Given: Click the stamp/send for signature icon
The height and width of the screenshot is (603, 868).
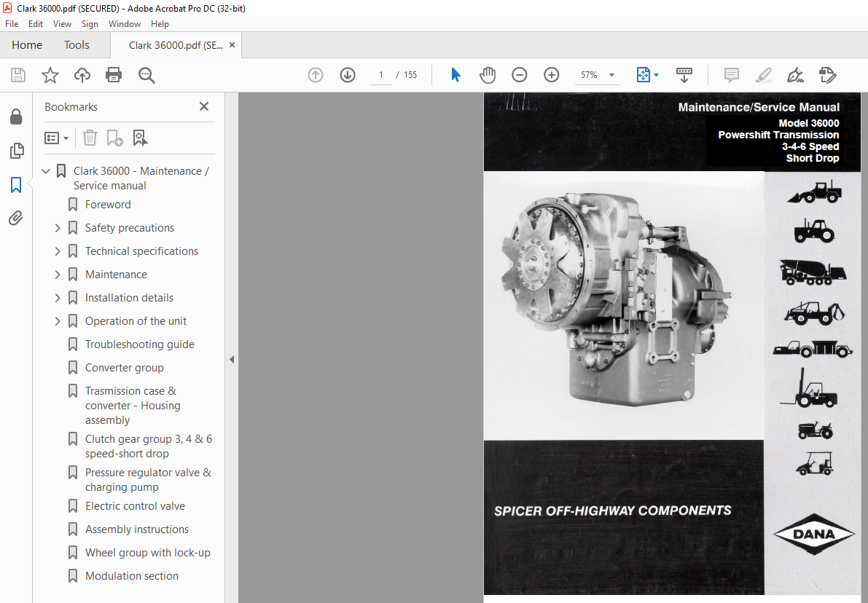Looking at the screenshot, I should click(x=828, y=75).
